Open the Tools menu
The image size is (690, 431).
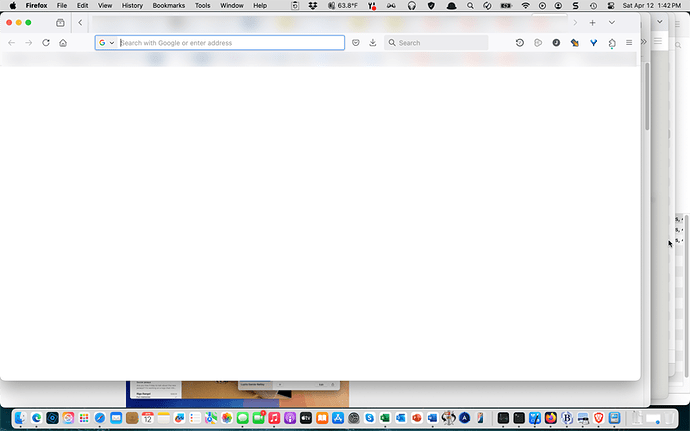(202, 6)
